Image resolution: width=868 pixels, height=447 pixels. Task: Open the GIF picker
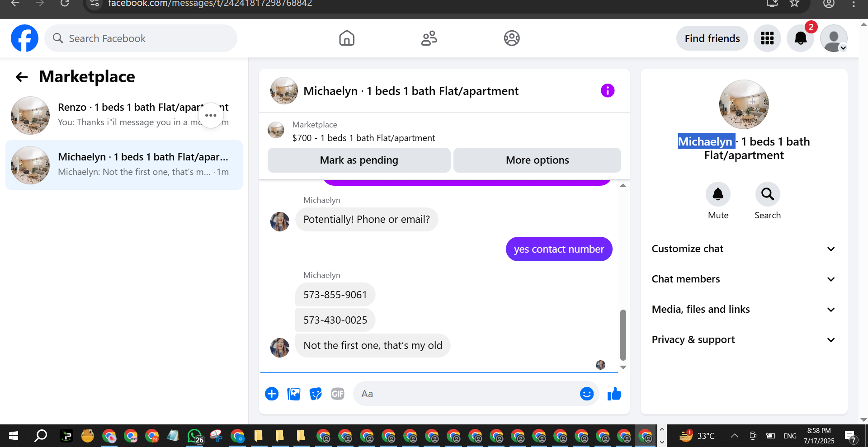coord(338,394)
